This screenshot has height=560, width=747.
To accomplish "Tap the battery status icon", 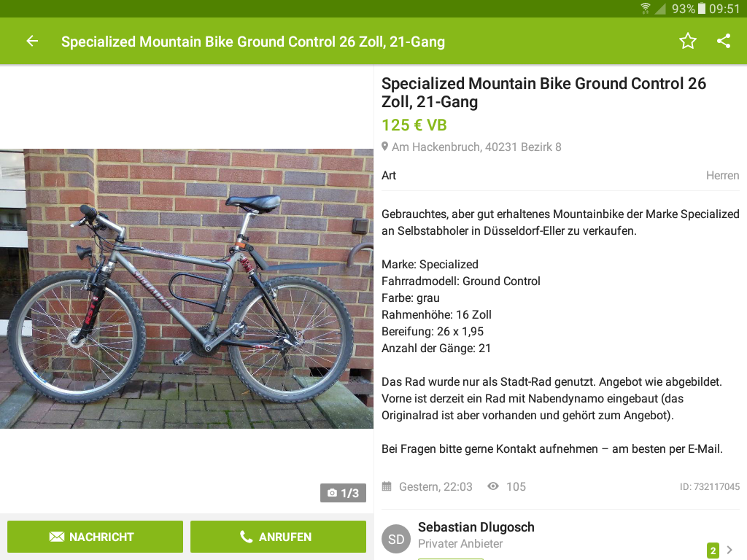I will coord(702,9).
